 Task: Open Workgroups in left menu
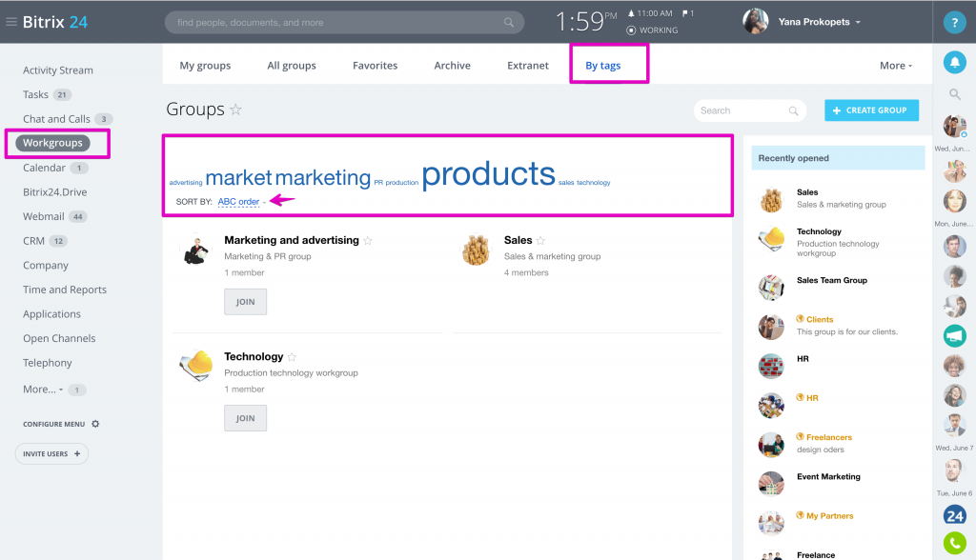tap(53, 143)
